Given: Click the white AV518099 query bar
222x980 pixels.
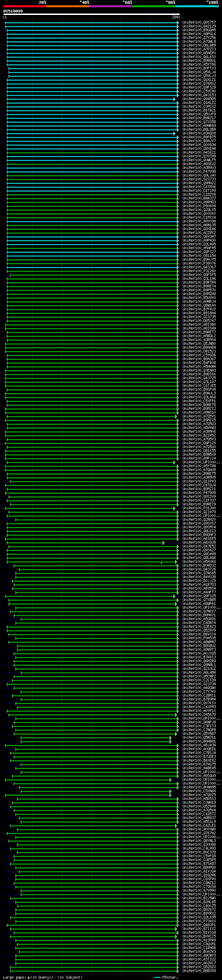Looking at the screenshot, I should (x=92, y=15).
